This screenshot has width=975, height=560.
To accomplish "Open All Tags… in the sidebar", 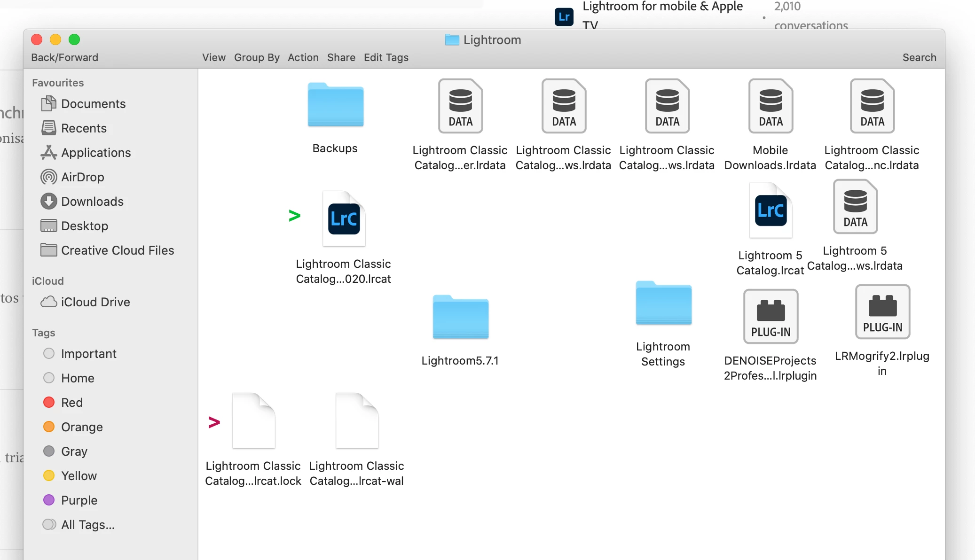I will click(87, 525).
